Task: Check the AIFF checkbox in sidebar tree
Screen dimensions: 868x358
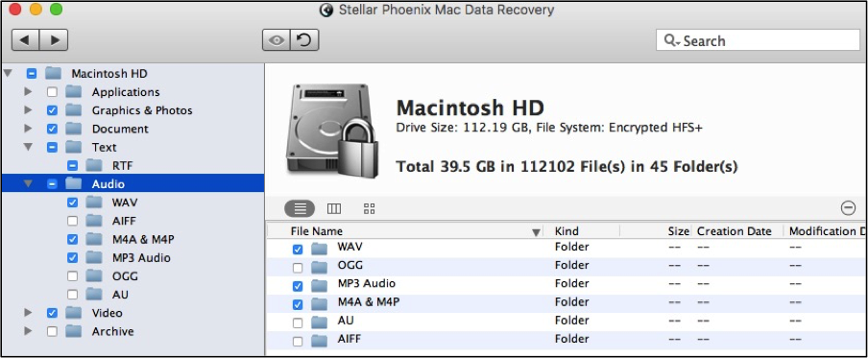Action: (73, 221)
